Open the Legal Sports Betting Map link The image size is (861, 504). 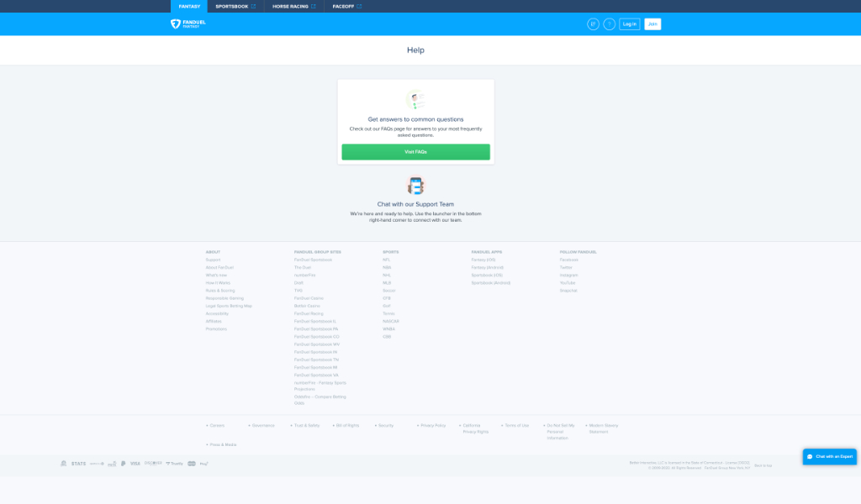(x=229, y=306)
